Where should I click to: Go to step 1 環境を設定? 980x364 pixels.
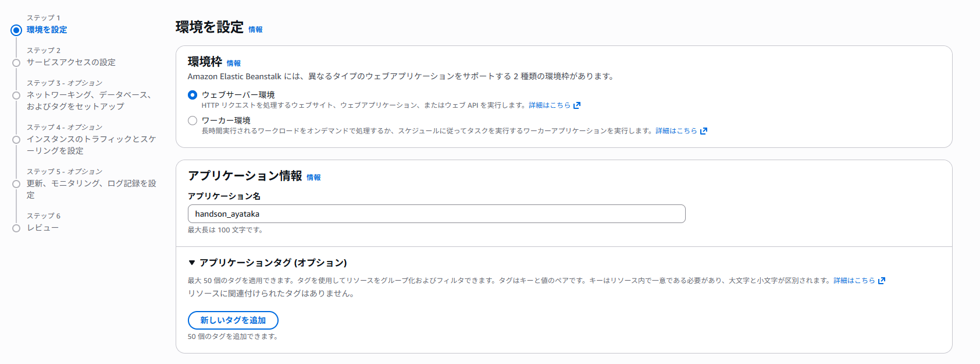[x=47, y=30]
